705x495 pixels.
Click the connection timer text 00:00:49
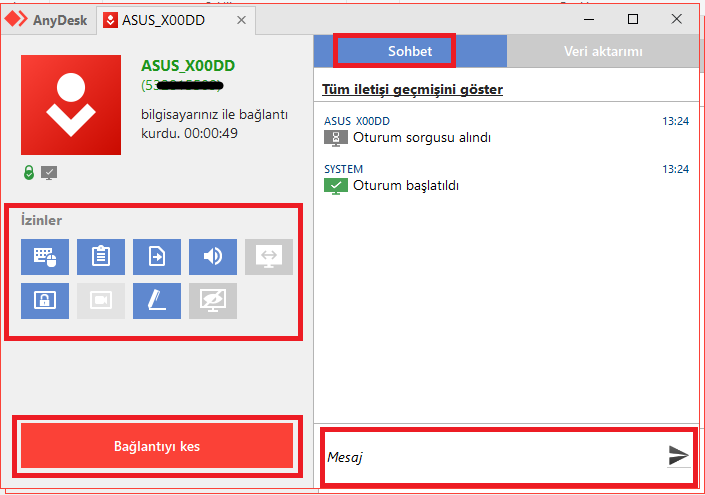211,133
